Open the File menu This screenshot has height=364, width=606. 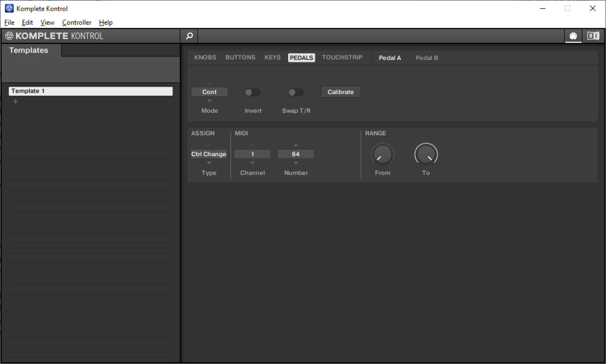point(10,23)
